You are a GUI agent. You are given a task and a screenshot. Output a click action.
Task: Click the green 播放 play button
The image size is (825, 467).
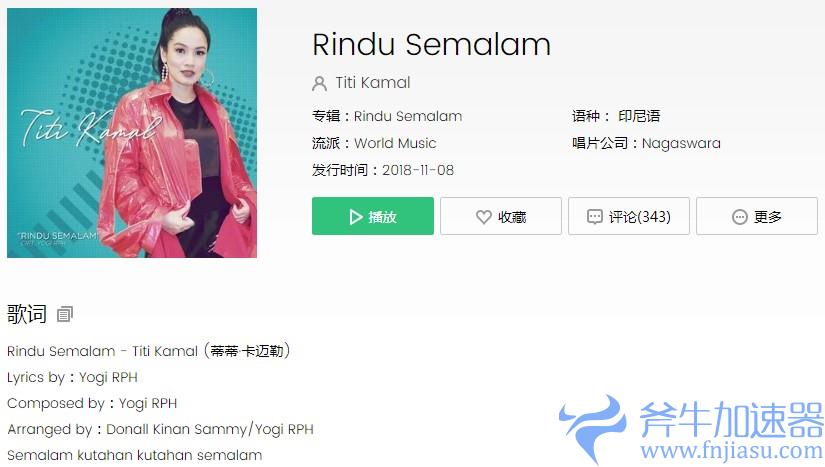tap(373, 216)
